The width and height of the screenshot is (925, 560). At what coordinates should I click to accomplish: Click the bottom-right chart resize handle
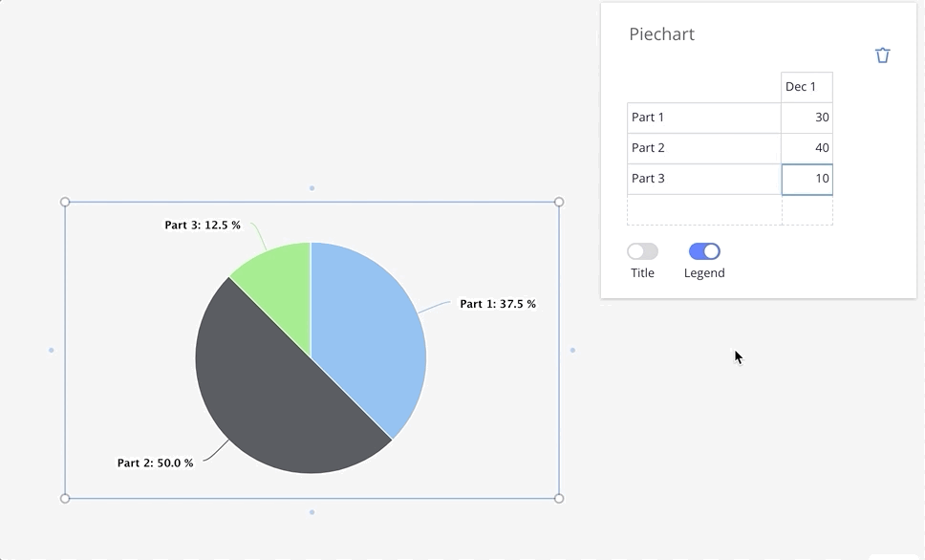point(559,498)
